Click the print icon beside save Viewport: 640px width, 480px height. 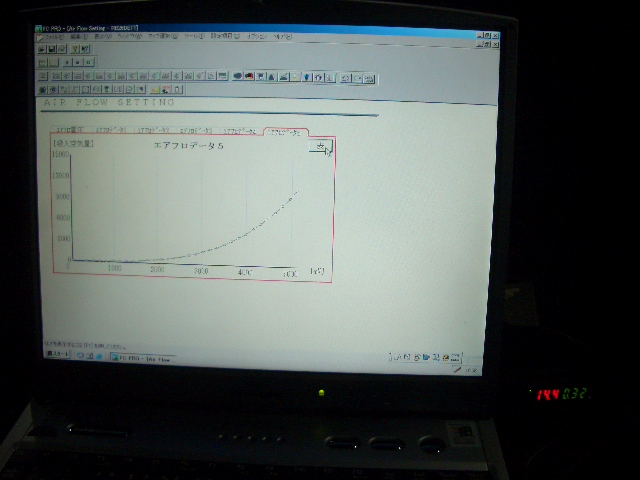click(x=62, y=49)
